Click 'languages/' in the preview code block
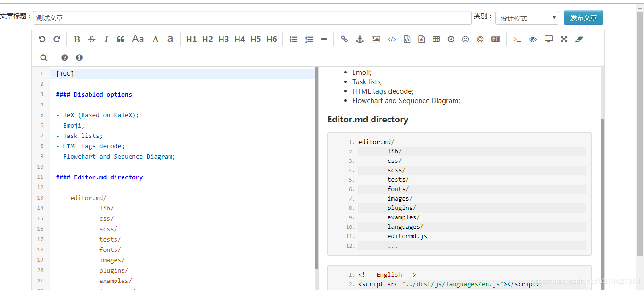Viewport: 644px width, 290px height. tap(405, 227)
